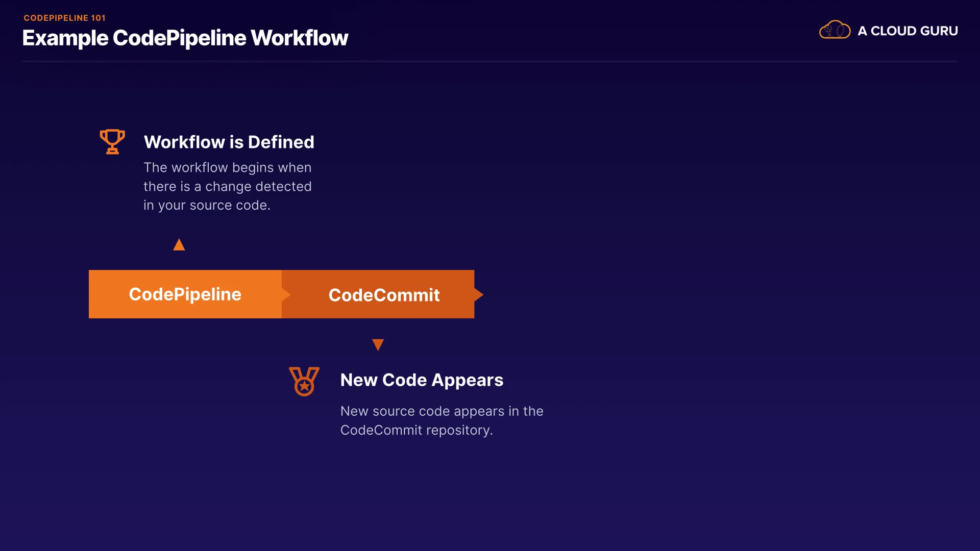This screenshot has height=551, width=980.
Task: Click the CODEPIPELINE 101 section label
Action: click(x=64, y=18)
